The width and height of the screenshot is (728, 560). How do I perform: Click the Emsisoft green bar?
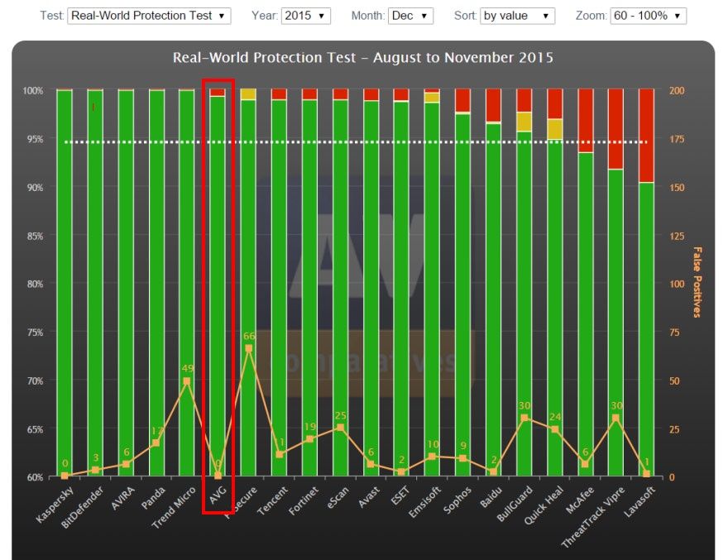432,289
